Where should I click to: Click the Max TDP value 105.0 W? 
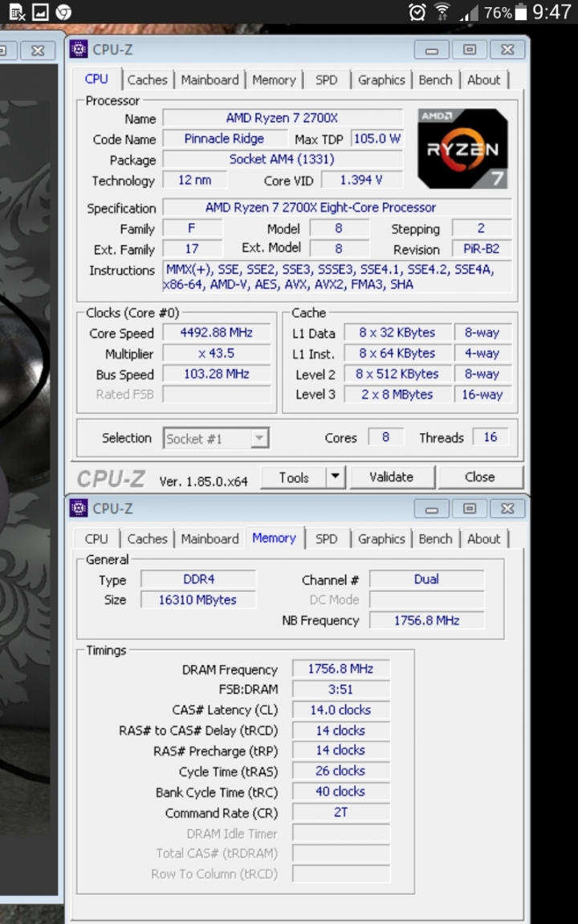pyautogui.click(x=377, y=139)
